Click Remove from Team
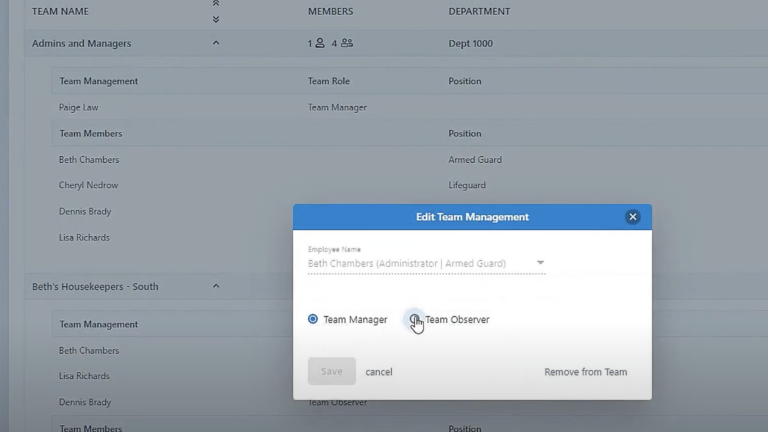Image resolution: width=768 pixels, height=432 pixels. [x=585, y=372]
